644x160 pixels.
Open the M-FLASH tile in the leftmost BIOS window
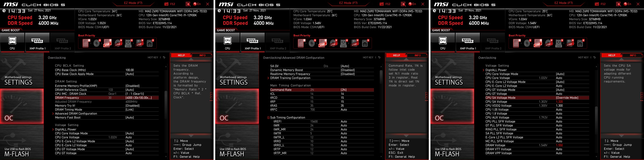point(22,142)
